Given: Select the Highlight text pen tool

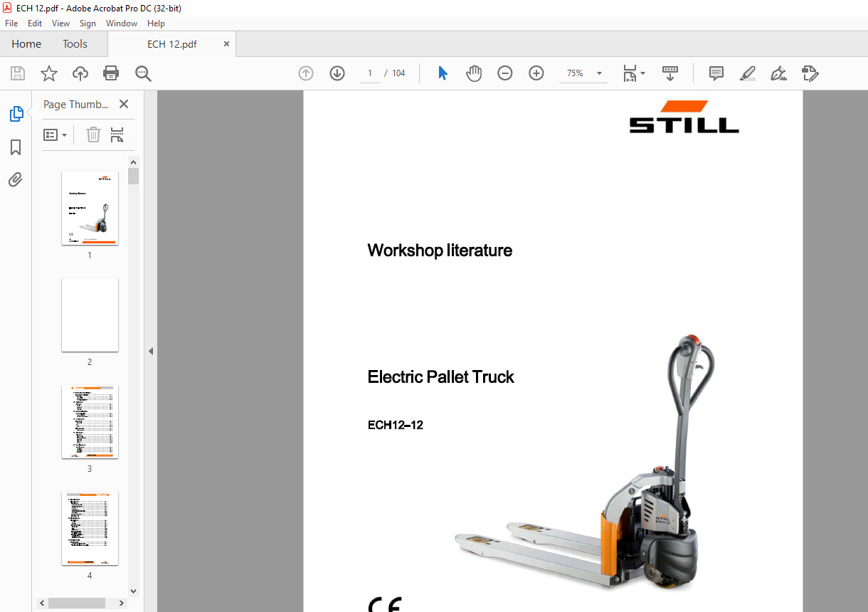Looking at the screenshot, I should (747, 73).
